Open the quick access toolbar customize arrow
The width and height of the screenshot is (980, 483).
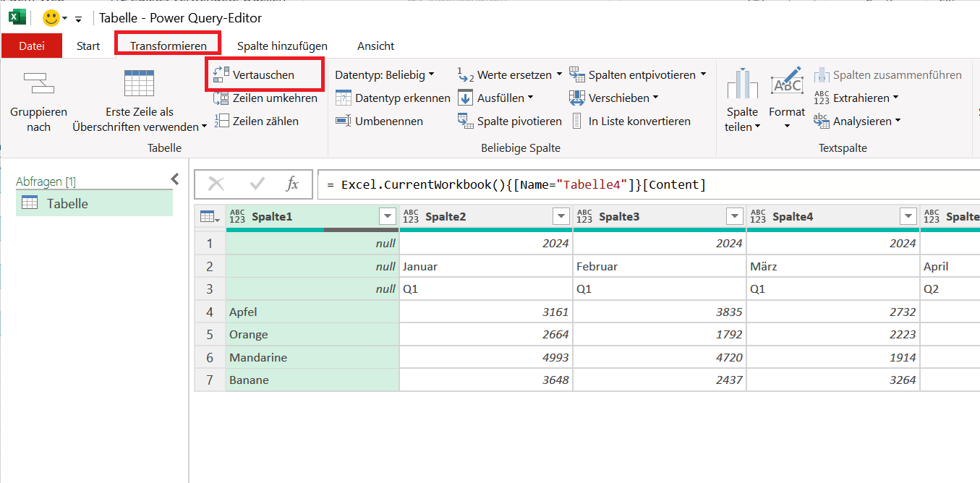click(x=79, y=19)
